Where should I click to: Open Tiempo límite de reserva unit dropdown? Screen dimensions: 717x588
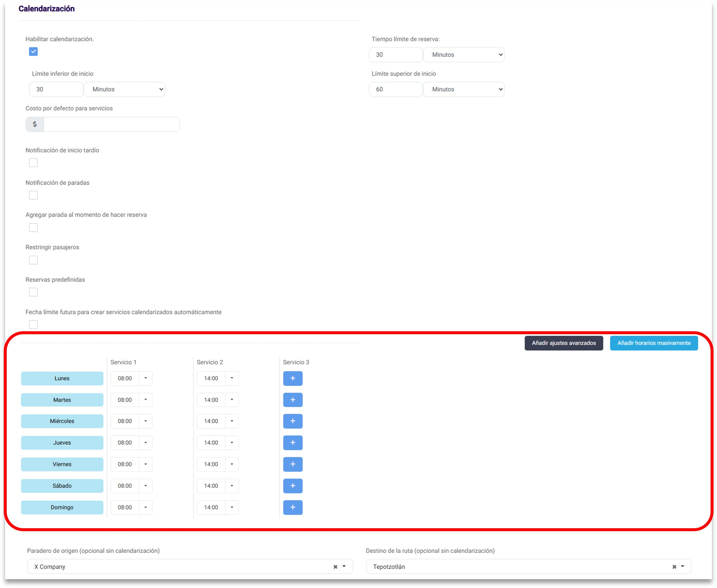tap(464, 54)
